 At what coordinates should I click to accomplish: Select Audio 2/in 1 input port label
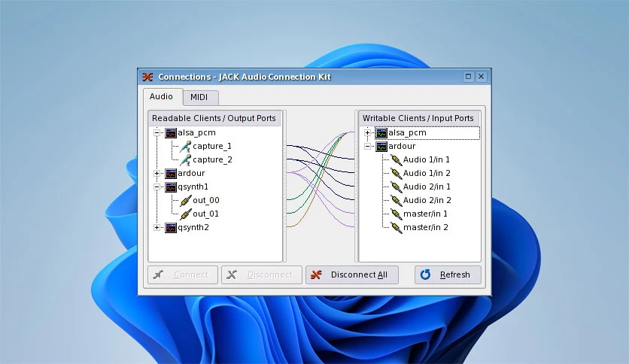point(427,187)
